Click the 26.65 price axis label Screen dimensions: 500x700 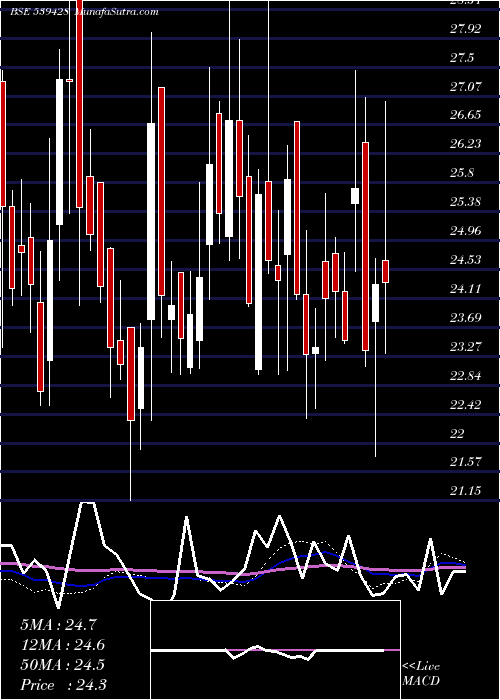pyautogui.click(x=466, y=115)
